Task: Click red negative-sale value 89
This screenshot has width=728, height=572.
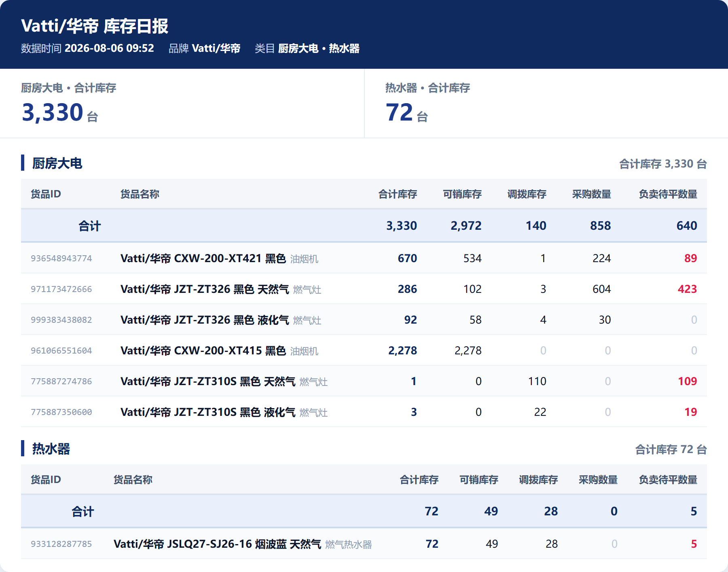Action: coord(690,258)
